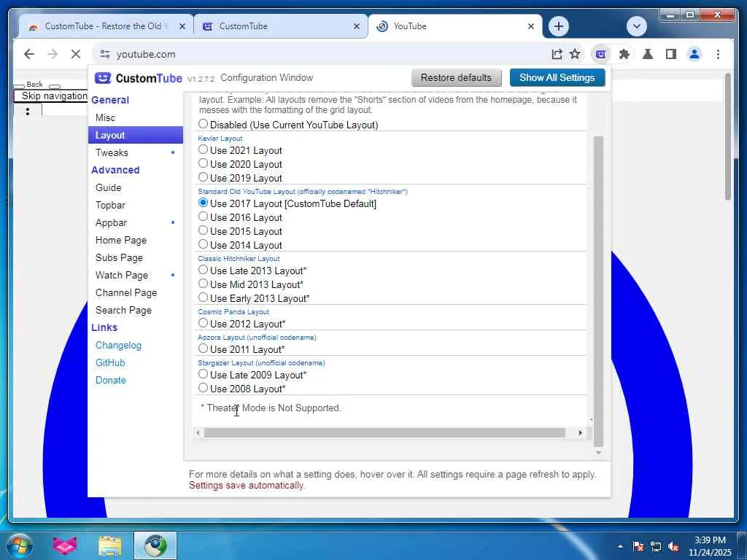Open the tab search dropdown arrow
The image size is (747, 560).
pos(636,26)
